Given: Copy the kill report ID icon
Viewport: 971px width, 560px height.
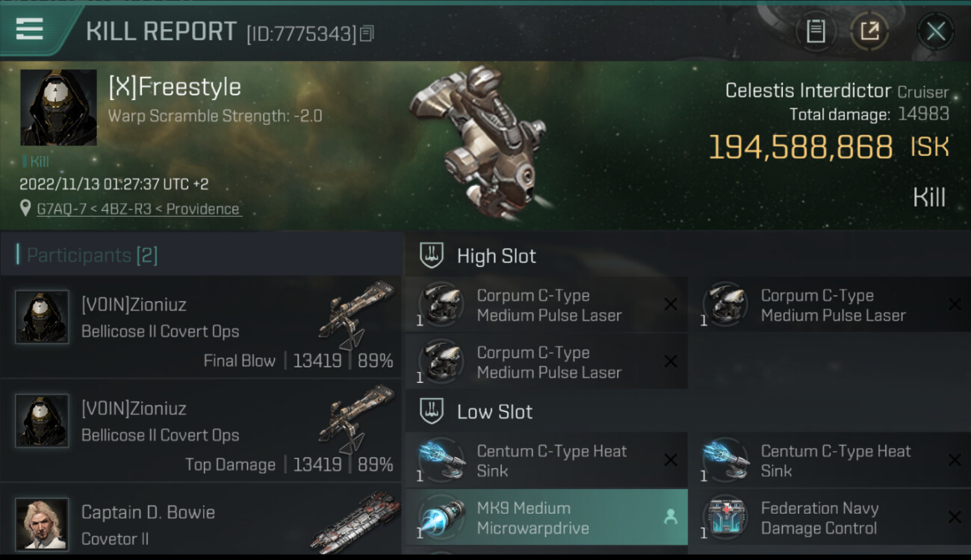Looking at the screenshot, I should pos(367,34).
